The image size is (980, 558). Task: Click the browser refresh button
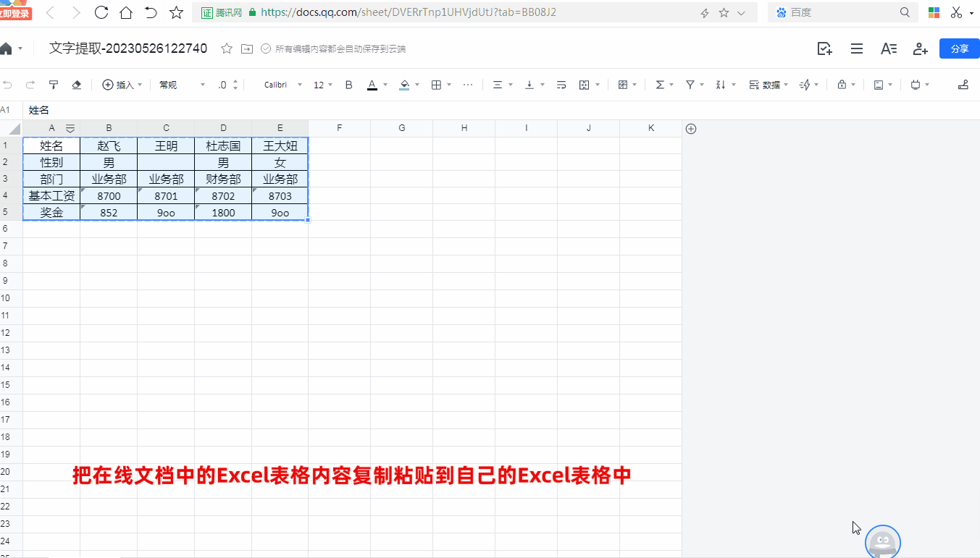coord(101,12)
